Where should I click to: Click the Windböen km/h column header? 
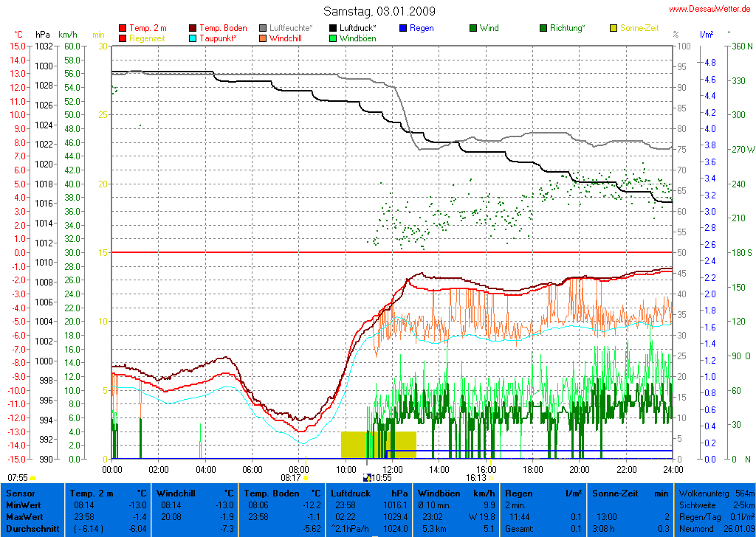point(456,493)
